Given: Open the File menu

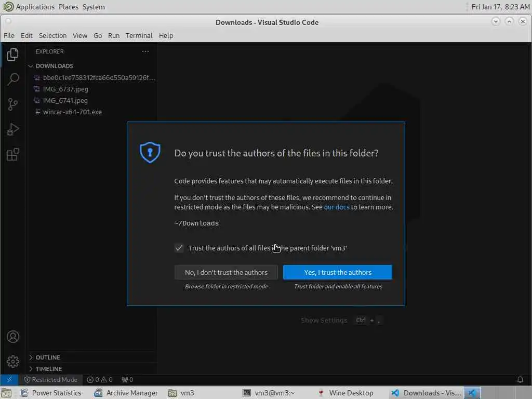Looking at the screenshot, I should [9, 36].
